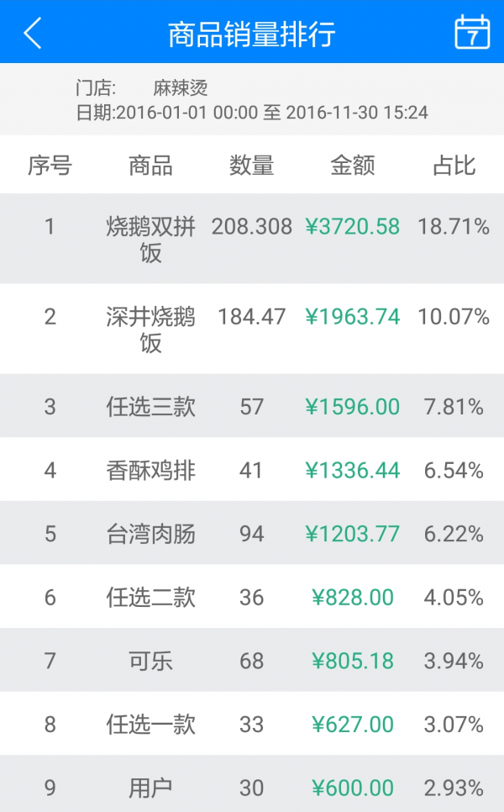Tap the 任选三款 item name
The height and width of the screenshot is (812, 504).
point(151,407)
